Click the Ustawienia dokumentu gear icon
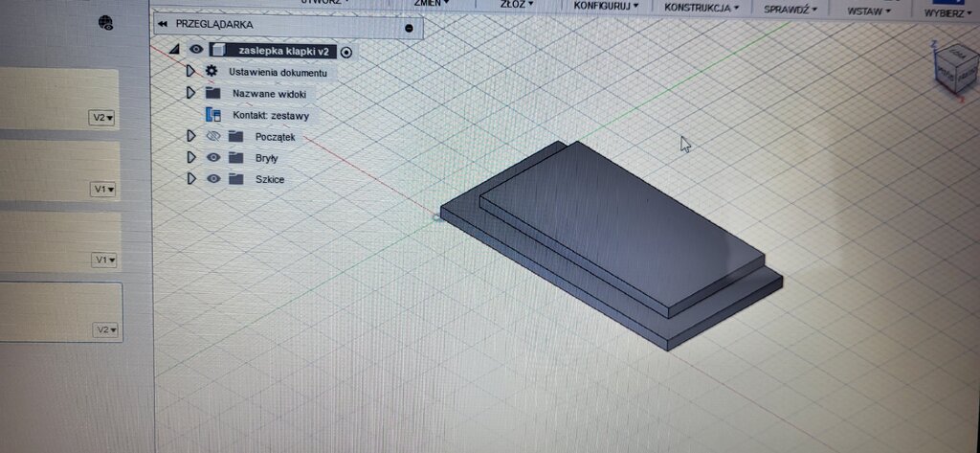The width and height of the screenshot is (980, 453). [212, 72]
